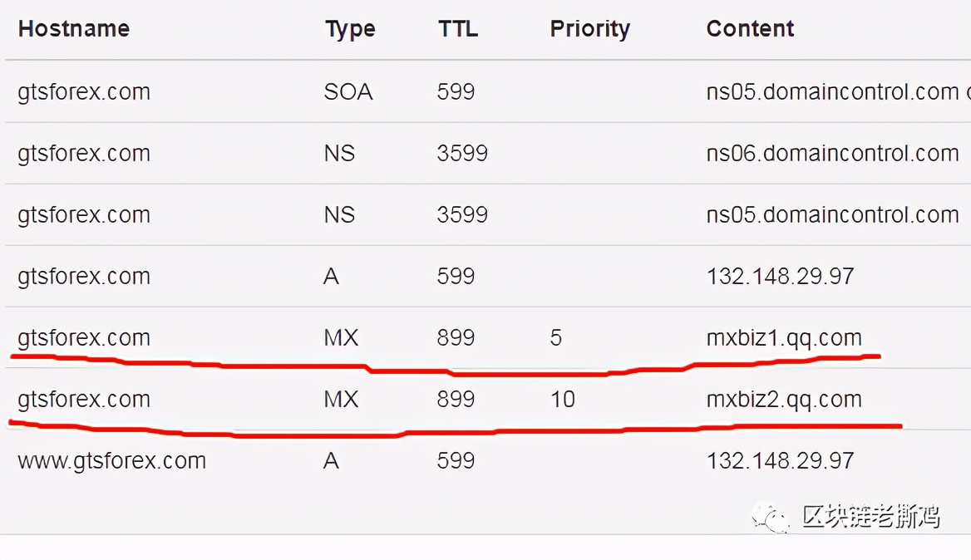Select the mxbiz1.qq.com content cell
Image resolution: width=971 pixels, height=560 pixels.
[x=784, y=338]
